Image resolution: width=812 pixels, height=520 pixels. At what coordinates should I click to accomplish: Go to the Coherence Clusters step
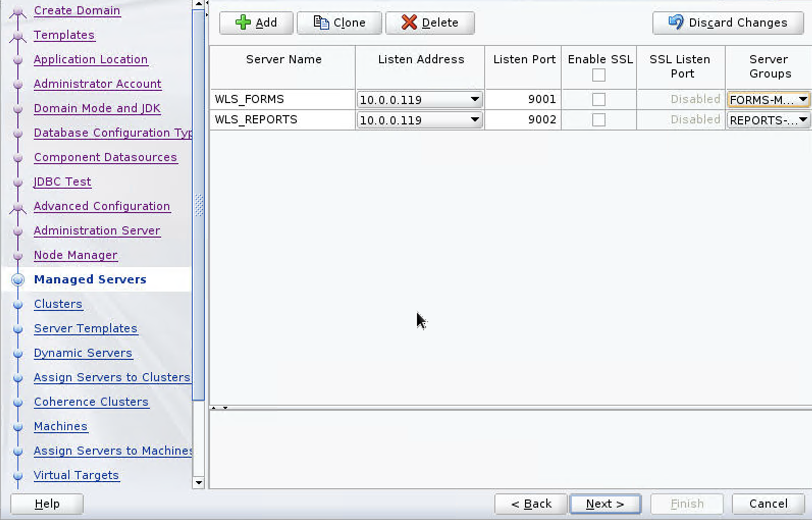[91, 402]
